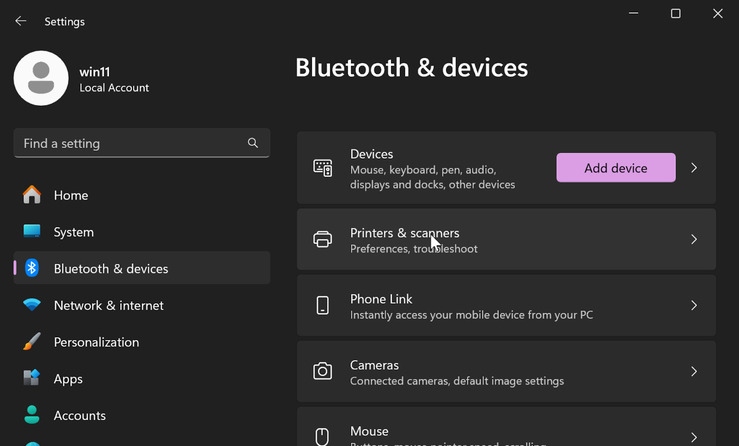739x446 pixels.
Task: Open Phone Link card title
Action: pos(381,299)
